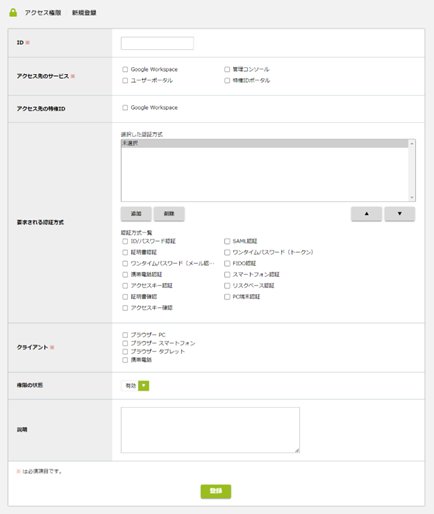Click the green lock icon in the header
The width and height of the screenshot is (434, 514).
(13, 13)
